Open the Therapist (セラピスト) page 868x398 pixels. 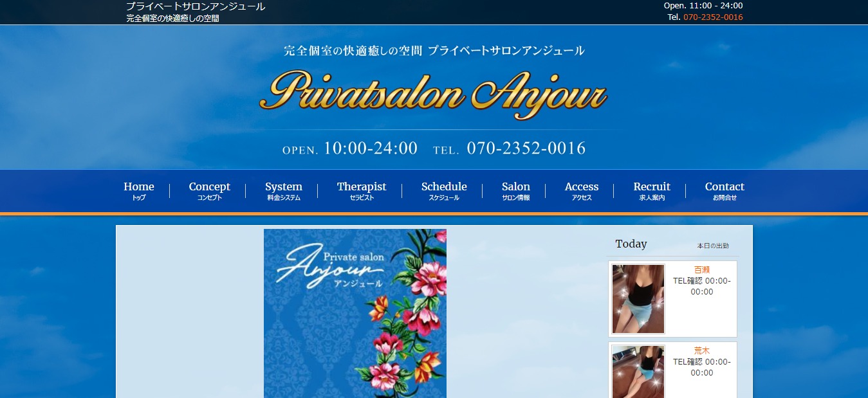(x=361, y=190)
